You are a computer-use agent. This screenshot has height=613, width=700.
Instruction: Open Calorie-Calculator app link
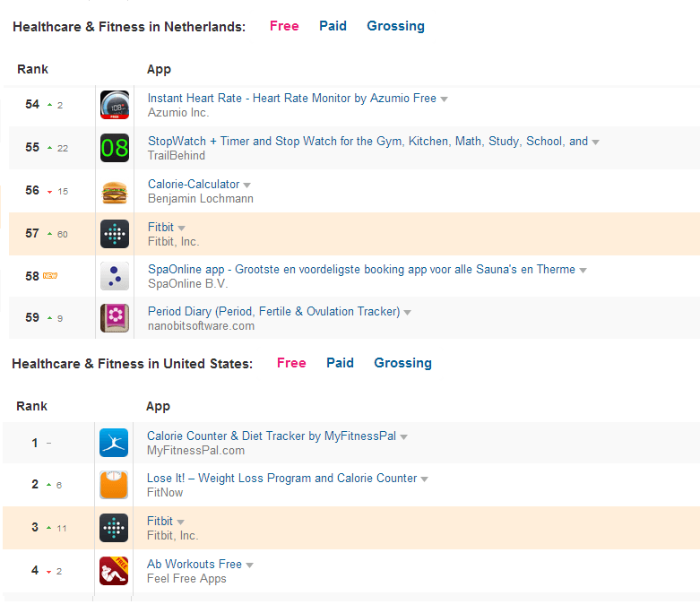click(x=194, y=184)
